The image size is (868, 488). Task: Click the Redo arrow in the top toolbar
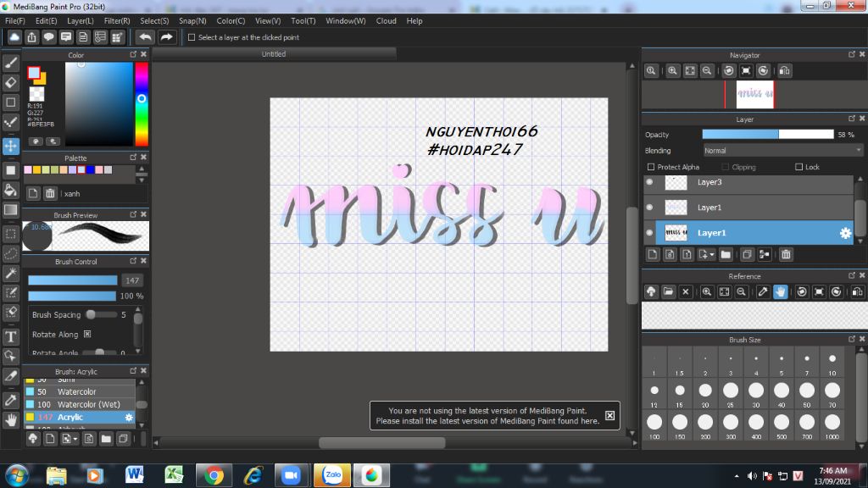(x=166, y=37)
